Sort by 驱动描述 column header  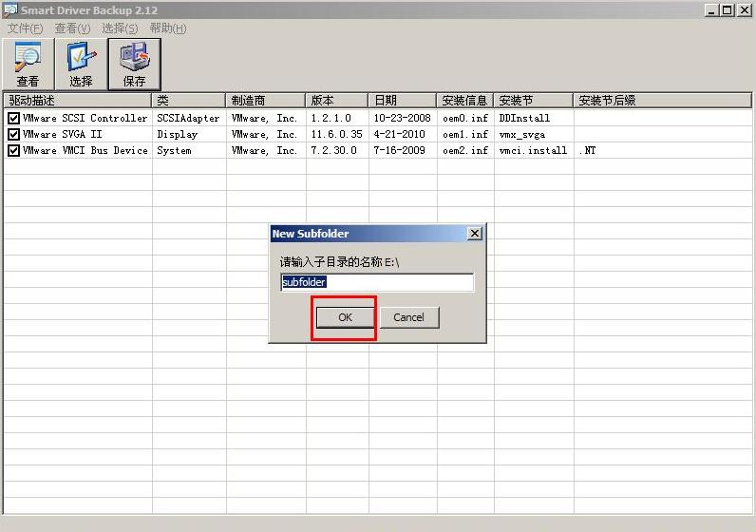tap(78, 101)
